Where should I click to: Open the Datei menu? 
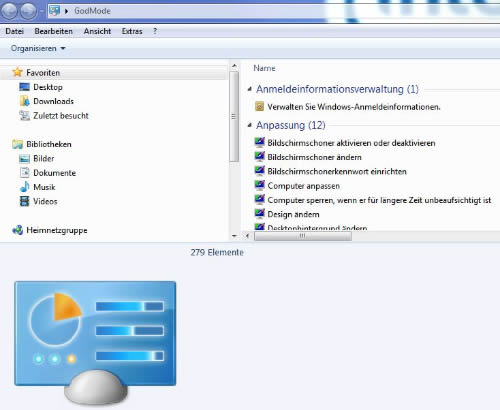[x=14, y=31]
